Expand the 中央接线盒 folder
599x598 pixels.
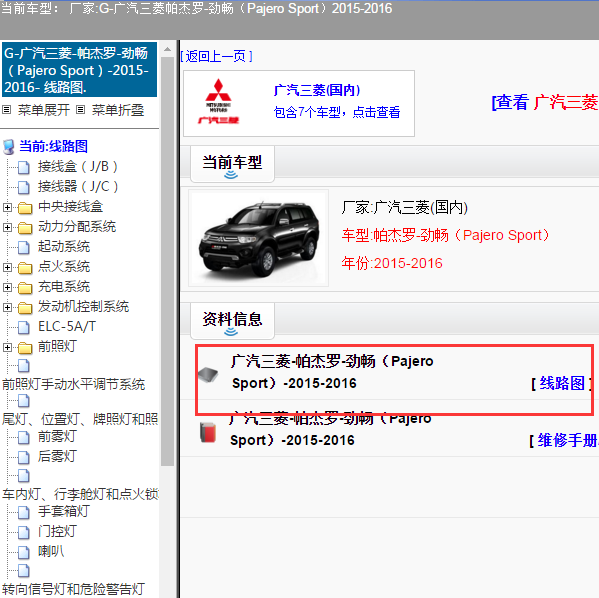pyautogui.click(x=7, y=207)
